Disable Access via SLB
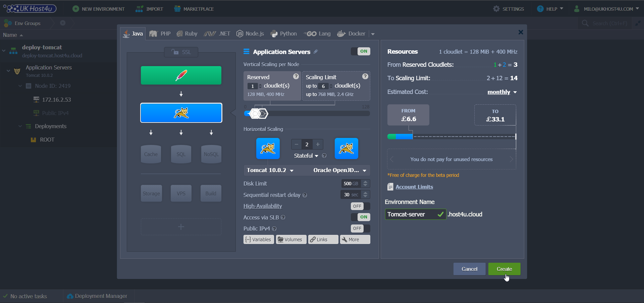The height and width of the screenshot is (303, 644). click(x=361, y=217)
